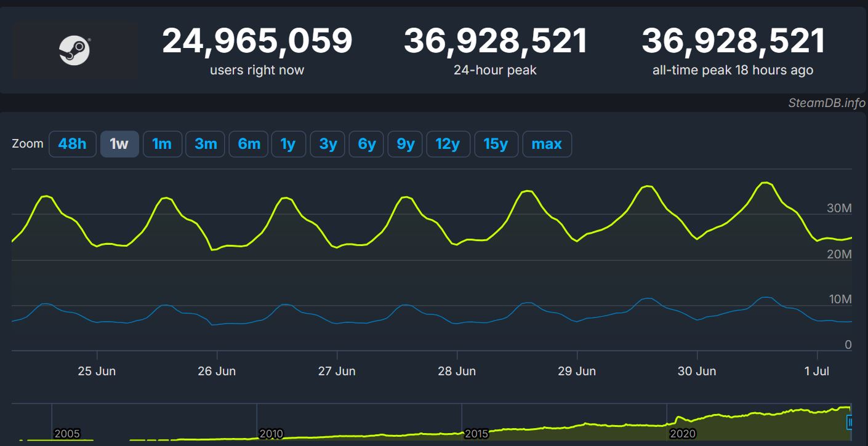Click the users right now label
This screenshot has width=868, height=446.
coord(257,70)
